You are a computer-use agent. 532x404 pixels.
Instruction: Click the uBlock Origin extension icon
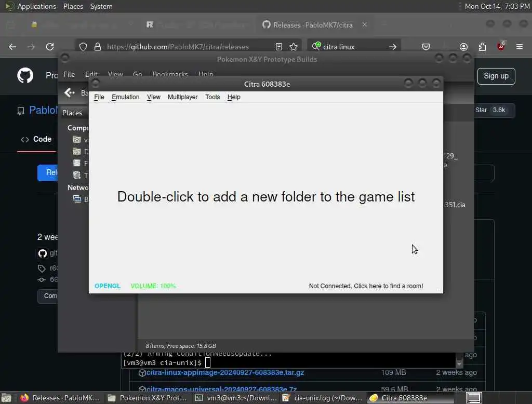tap(501, 46)
